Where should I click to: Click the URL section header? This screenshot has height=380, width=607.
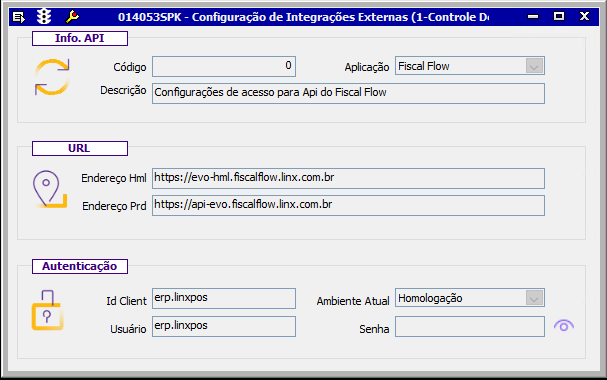[x=80, y=149]
